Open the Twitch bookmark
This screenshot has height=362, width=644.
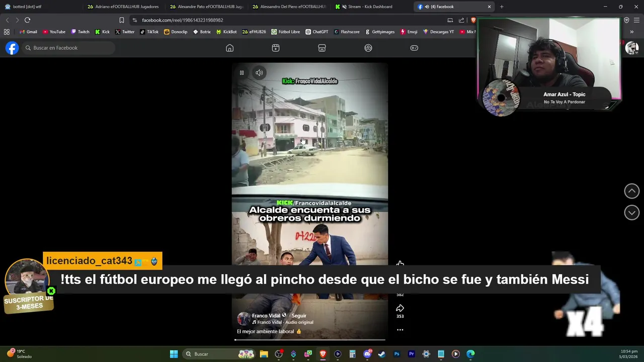(80, 32)
